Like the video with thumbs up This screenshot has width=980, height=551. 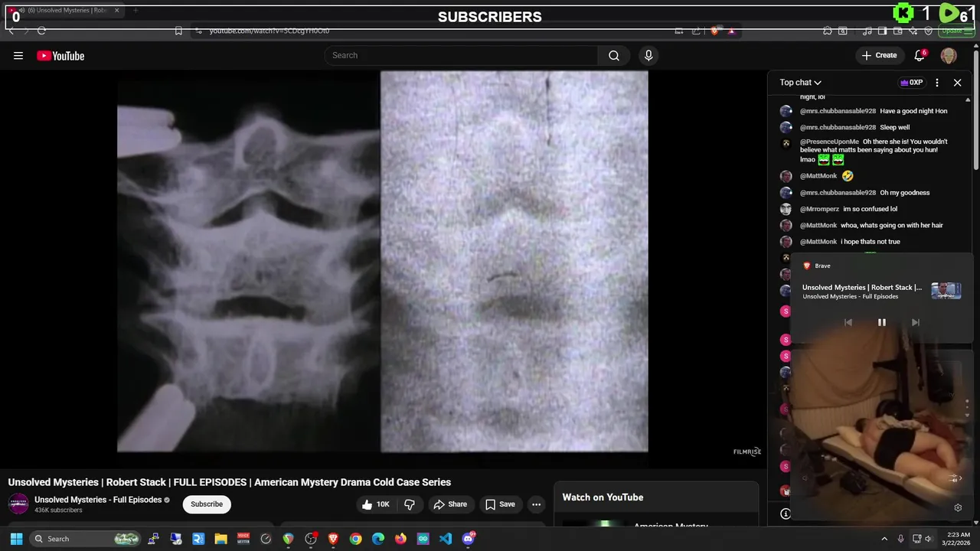375,504
